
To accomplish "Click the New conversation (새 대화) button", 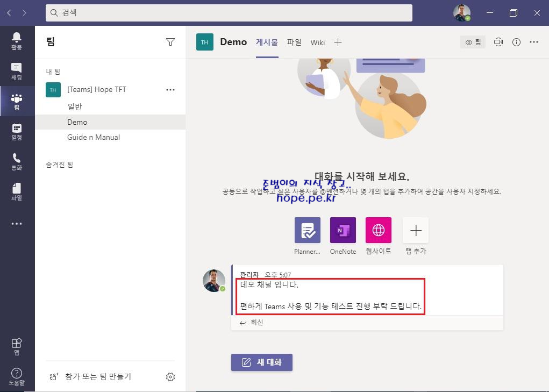I will (x=261, y=362).
